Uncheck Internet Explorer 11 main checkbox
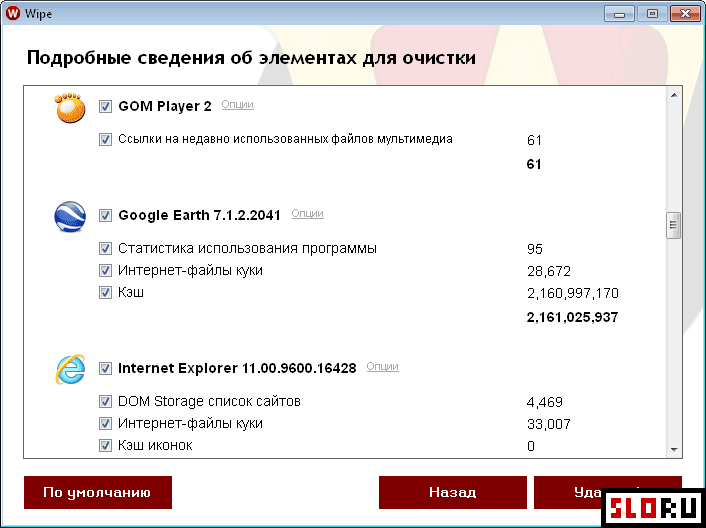Screen dimensions: 706x528 (105, 368)
